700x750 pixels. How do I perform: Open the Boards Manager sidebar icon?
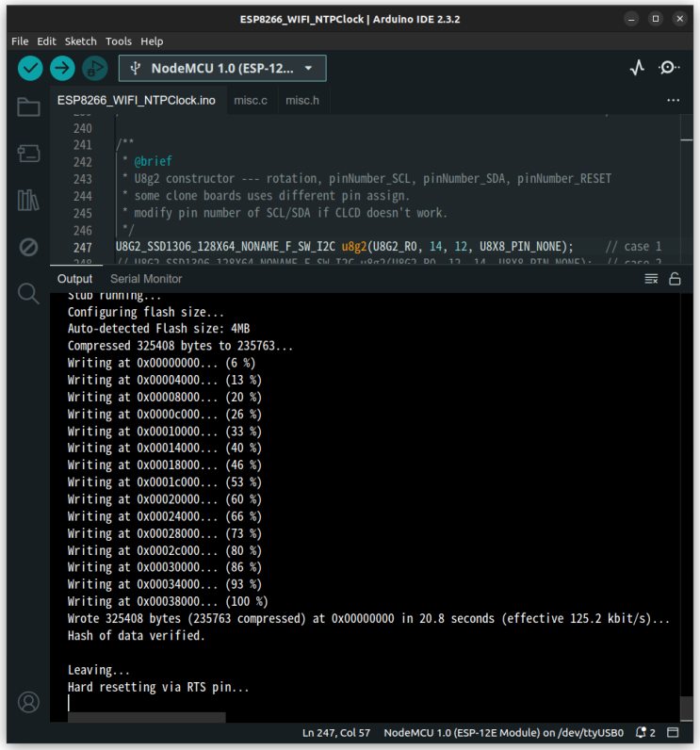point(28,154)
